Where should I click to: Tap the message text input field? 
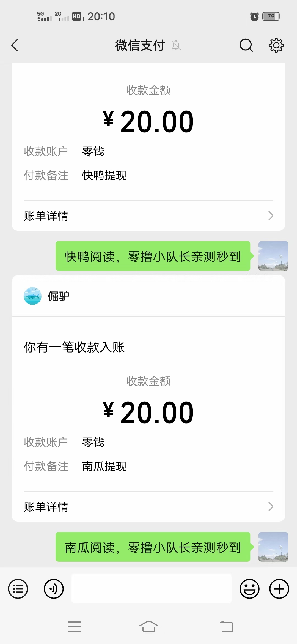pos(151,588)
